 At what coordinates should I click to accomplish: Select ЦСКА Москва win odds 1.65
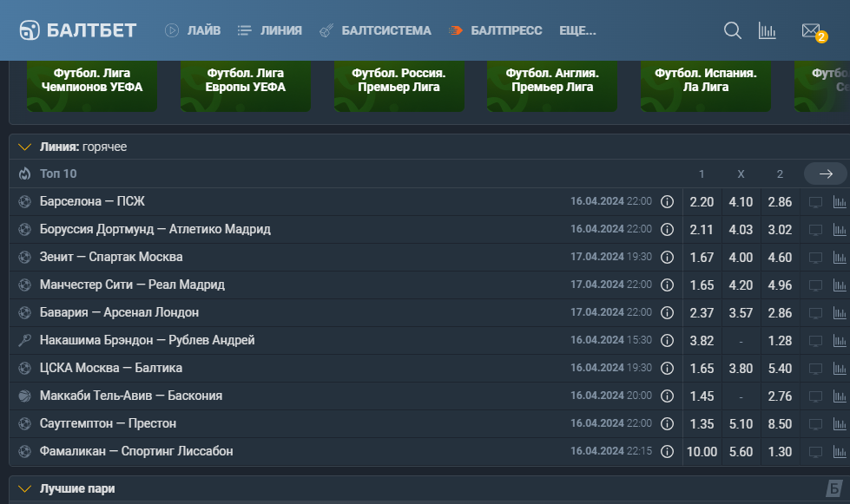coord(702,369)
